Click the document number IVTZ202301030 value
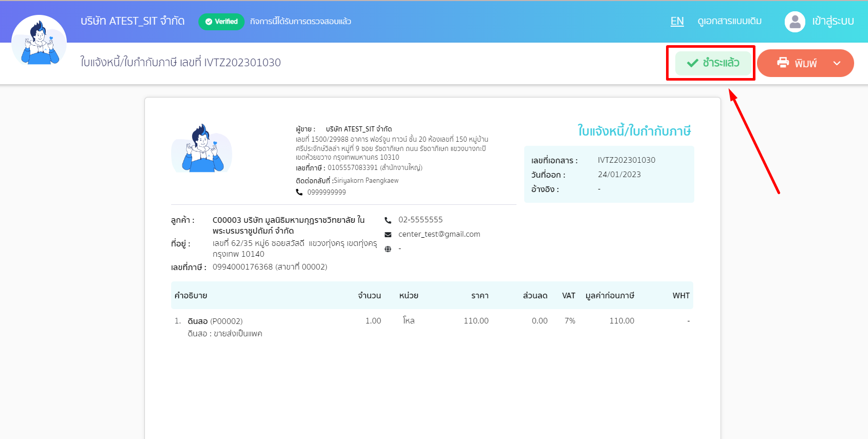This screenshot has height=439, width=868. (626, 160)
